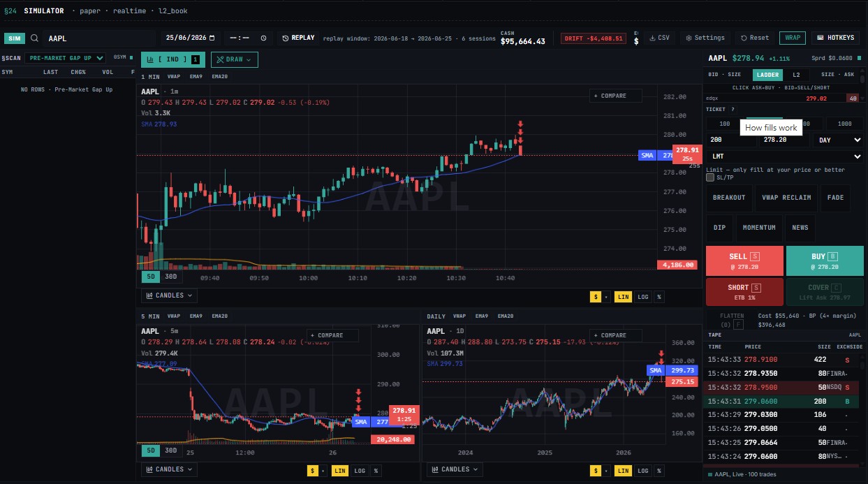Enable the SL/TP checkbox

click(710, 177)
